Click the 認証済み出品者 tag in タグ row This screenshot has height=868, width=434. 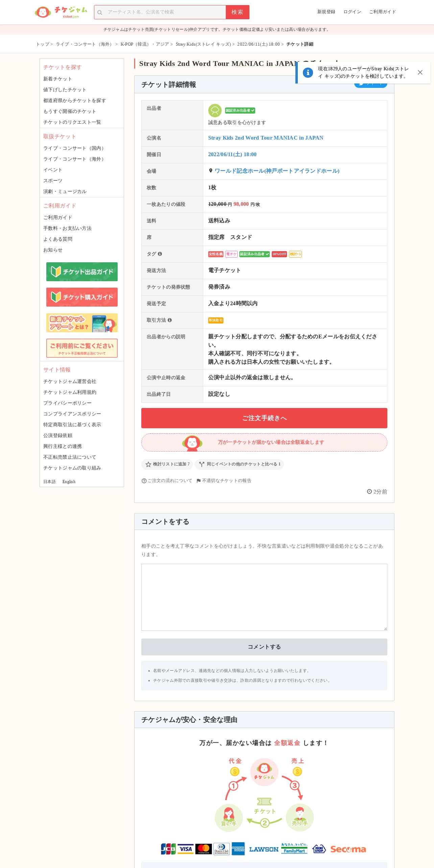click(x=255, y=254)
